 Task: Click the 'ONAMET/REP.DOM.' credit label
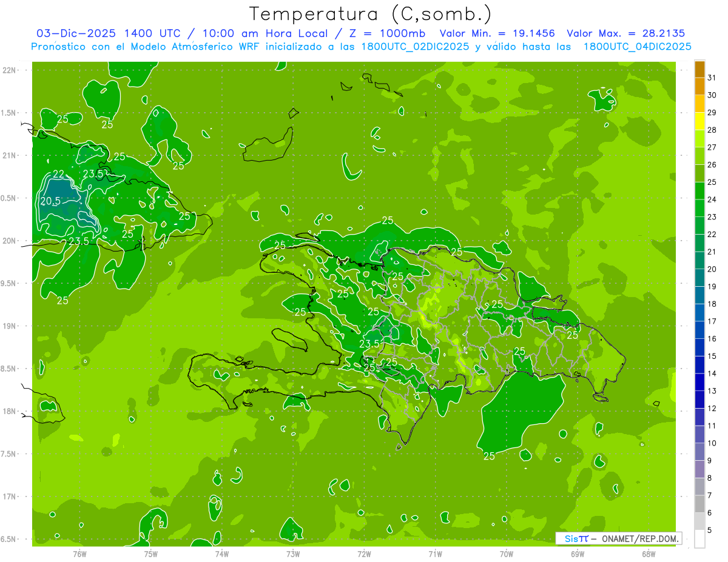pos(640,538)
